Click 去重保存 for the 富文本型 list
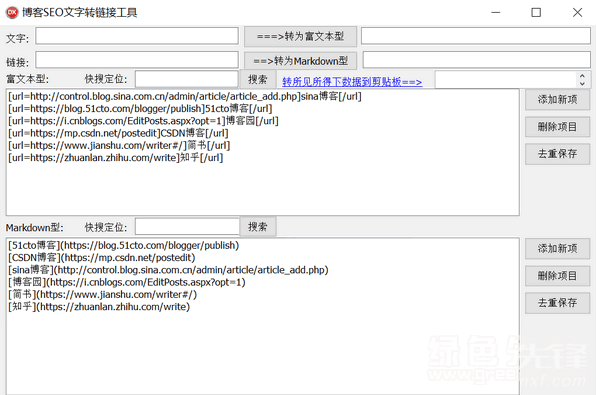The height and width of the screenshot is (395, 597). pos(557,154)
